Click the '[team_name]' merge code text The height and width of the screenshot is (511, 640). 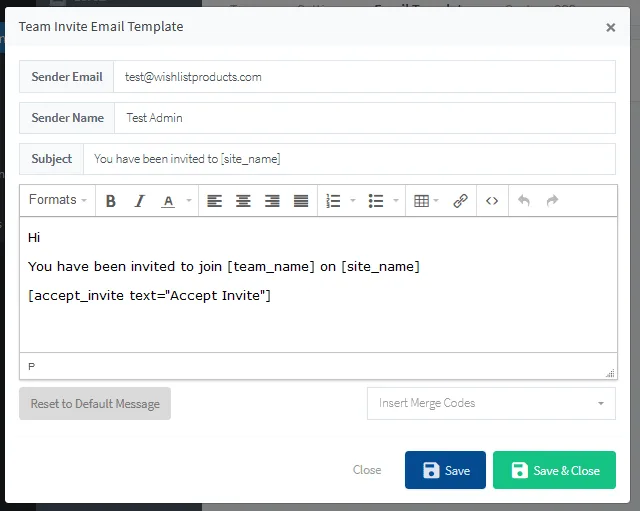(271, 267)
